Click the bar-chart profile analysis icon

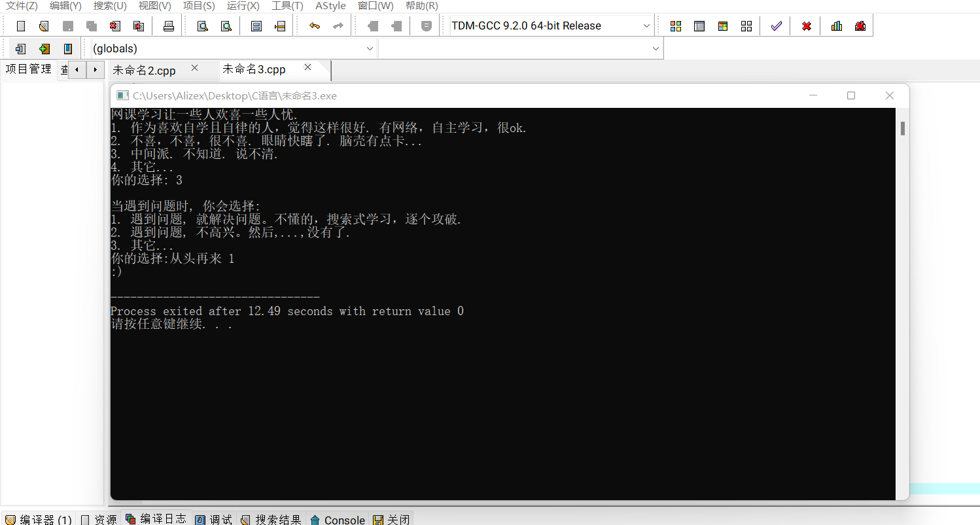tap(837, 26)
